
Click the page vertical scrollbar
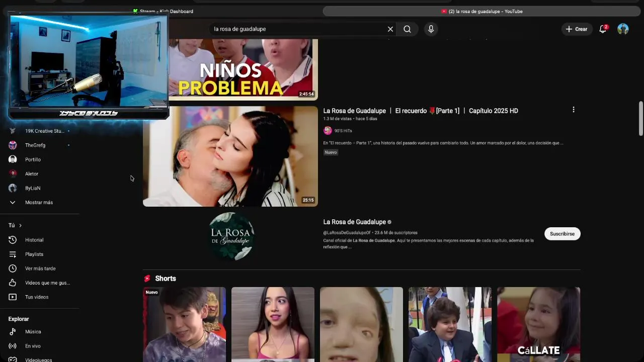[641, 119]
